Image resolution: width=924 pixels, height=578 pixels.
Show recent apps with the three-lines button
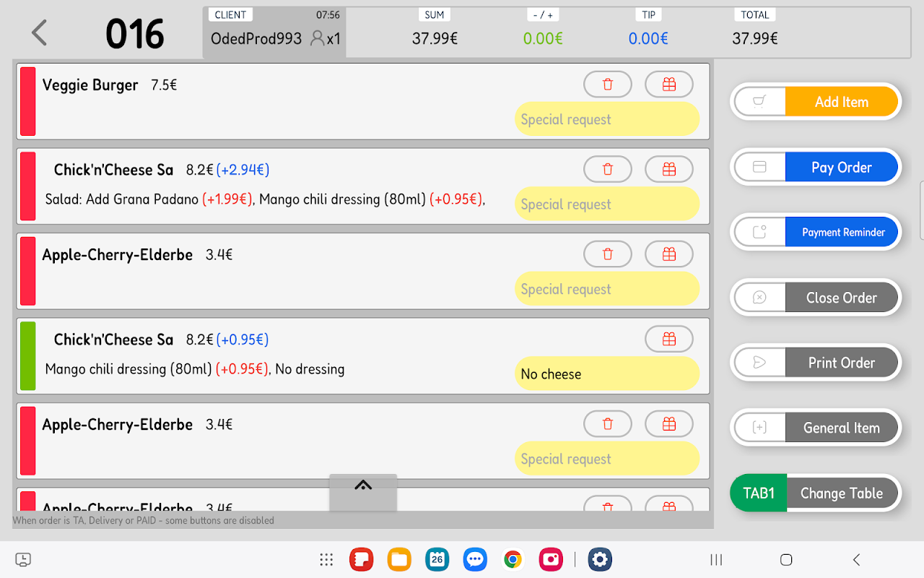point(717,559)
